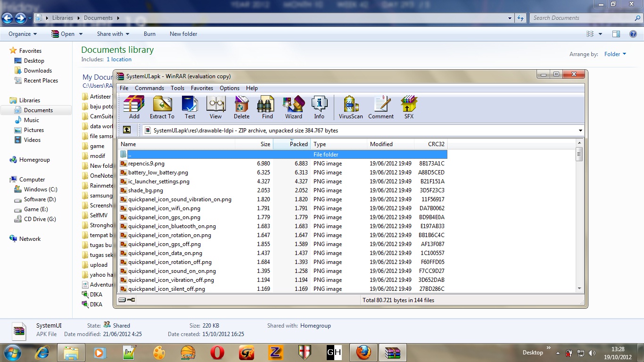Show hidden system tray icons
The height and width of the screenshot is (362, 644).
pyautogui.click(x=558, y=353)
